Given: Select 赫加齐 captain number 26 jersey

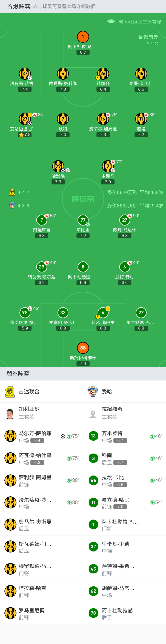Looking at the screenshot, I should tap(103, 74).
